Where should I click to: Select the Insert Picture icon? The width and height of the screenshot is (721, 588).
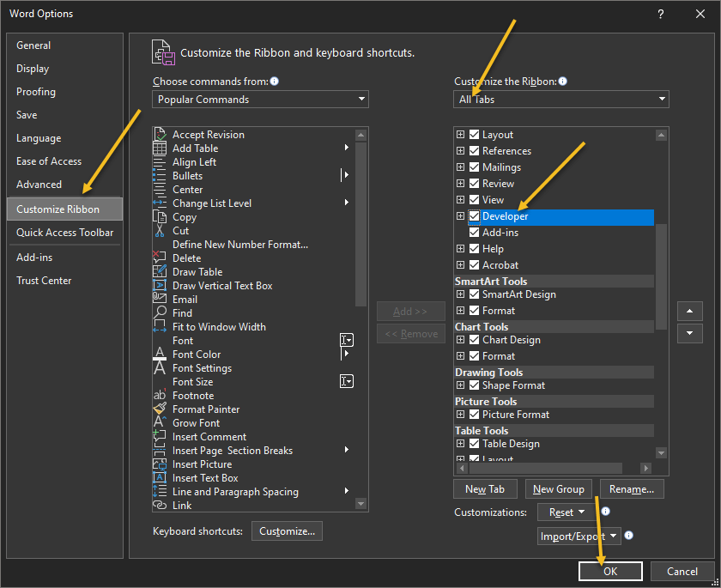pyautogui.click(x=159, y=464)
